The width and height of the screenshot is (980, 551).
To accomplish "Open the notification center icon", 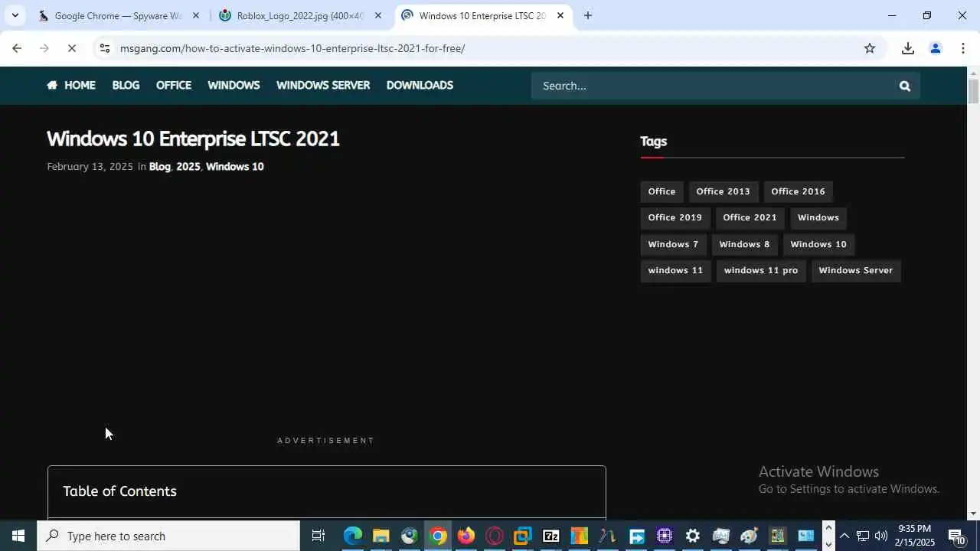I will click(x=957, y=536).
